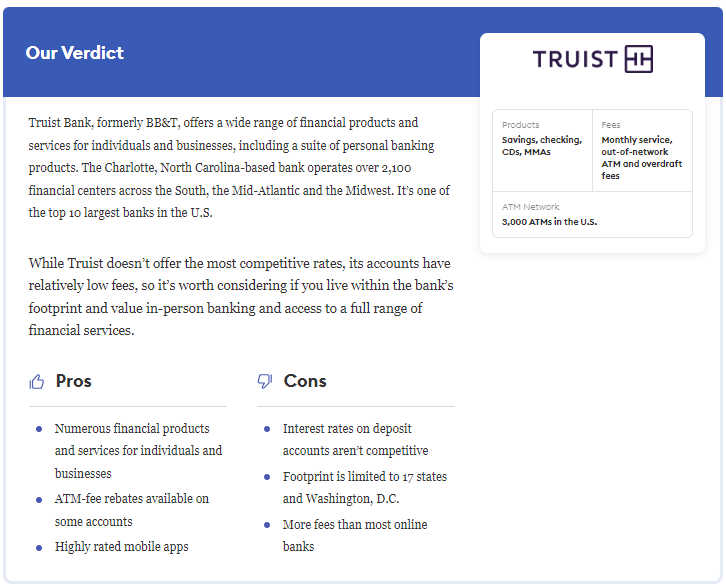Click the Truist logo

(x=593, y=59)
